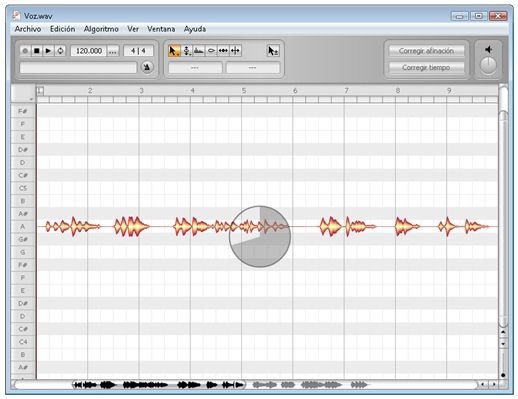Select the formant tool
Image resolution: width=518 pixels, height=399 pixels.
[199, 51]
